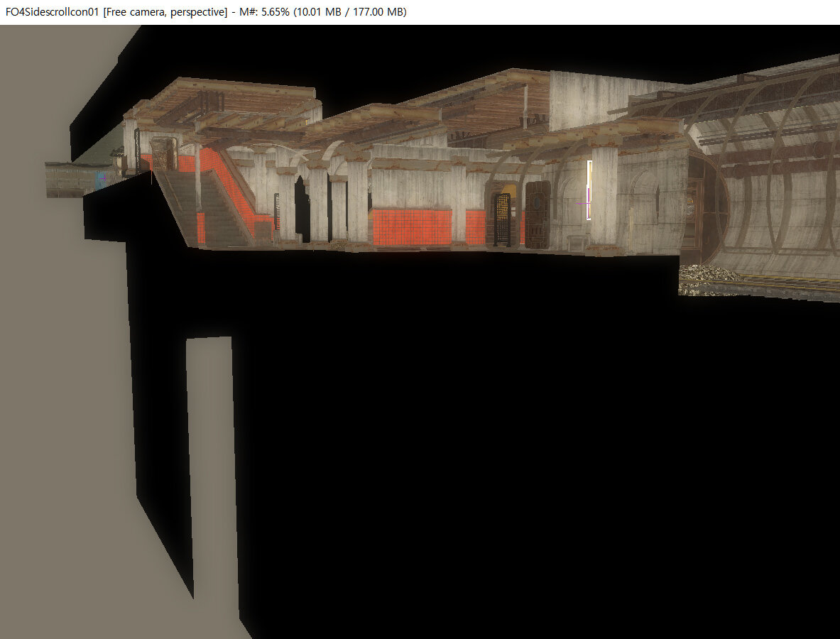The height and width of the screenshot is (639, 840).
Task: Click the FO4Sidescrollcon01 render window title text
Action: [x=206, y=12]
